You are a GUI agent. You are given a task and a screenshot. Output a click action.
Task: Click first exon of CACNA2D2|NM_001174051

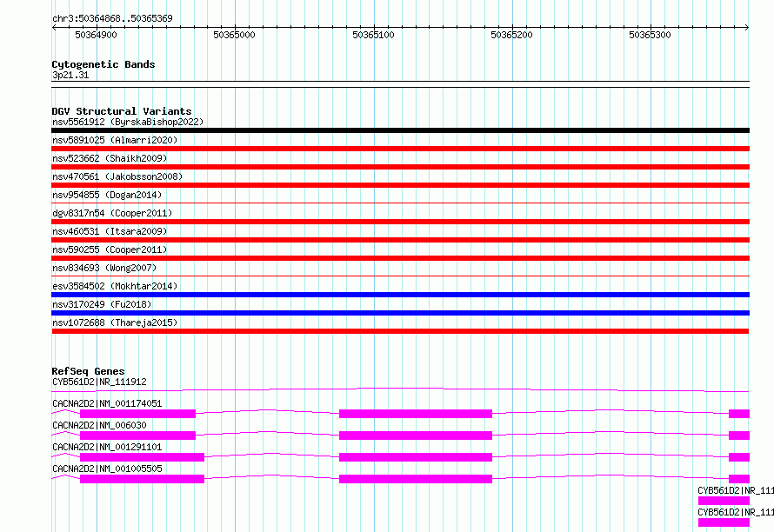click(137, 414)
